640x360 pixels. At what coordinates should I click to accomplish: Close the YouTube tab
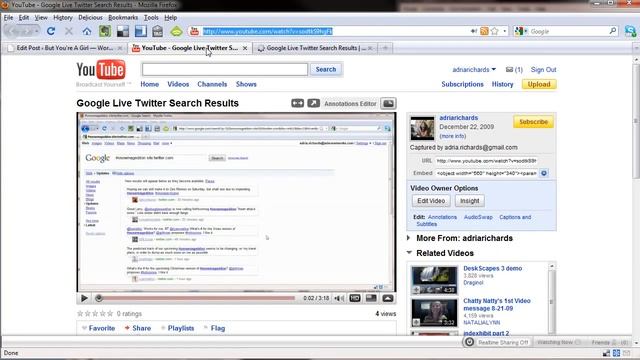[245, 48]
